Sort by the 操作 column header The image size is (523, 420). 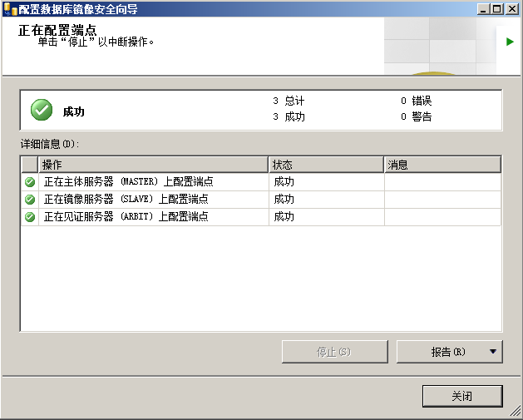(153, 165)
